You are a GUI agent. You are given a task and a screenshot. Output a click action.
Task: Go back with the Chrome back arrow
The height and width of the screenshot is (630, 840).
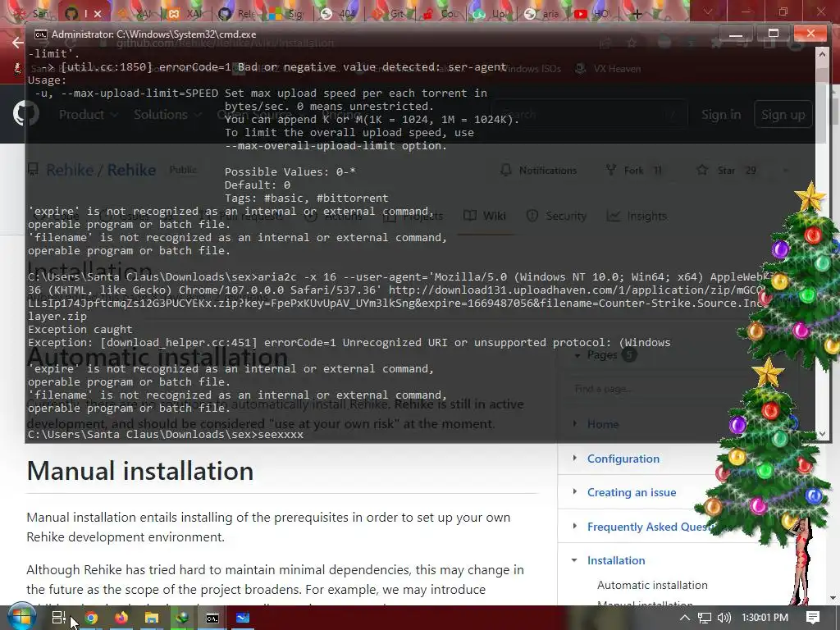[x=18, y=43]
